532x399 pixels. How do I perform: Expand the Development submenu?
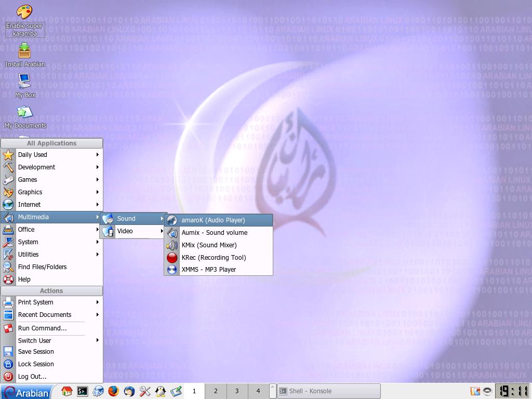(x=51, y=167)
